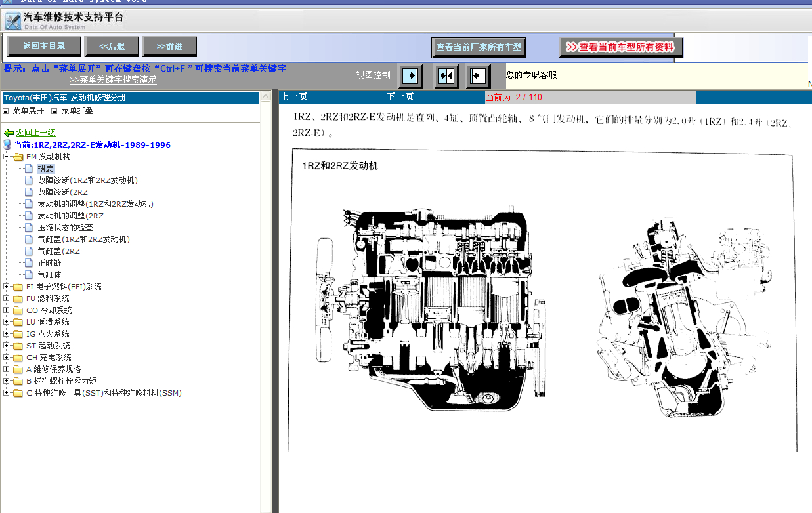This screenshot has height=513, width=812.
Task: Expand view to the right panel icon
Action: [411, 76]
